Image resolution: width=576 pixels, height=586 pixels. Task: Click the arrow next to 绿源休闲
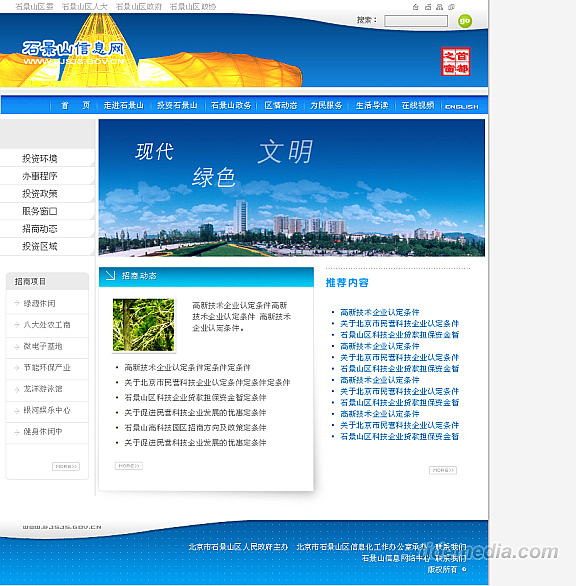coord(17,303)
